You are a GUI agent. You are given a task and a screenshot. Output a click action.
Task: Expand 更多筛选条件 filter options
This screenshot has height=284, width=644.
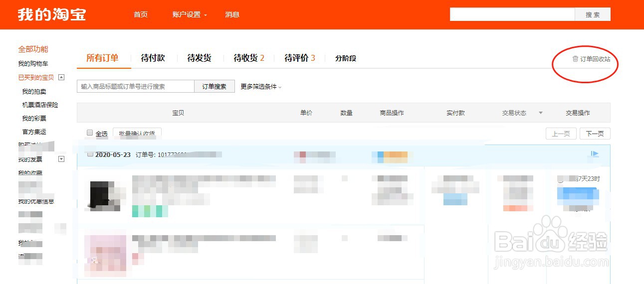[x=261, y=87]
